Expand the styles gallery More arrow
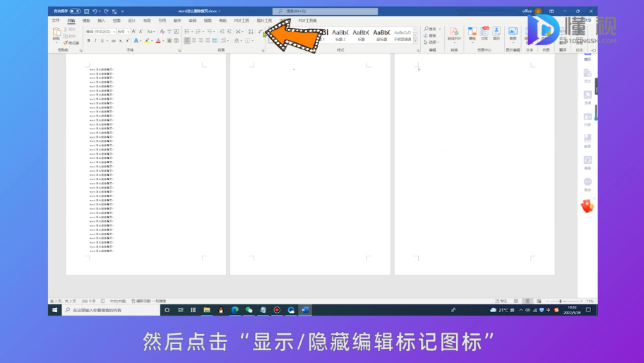The width and height of the screenshot is (644, 363). (x=415, y=41)
